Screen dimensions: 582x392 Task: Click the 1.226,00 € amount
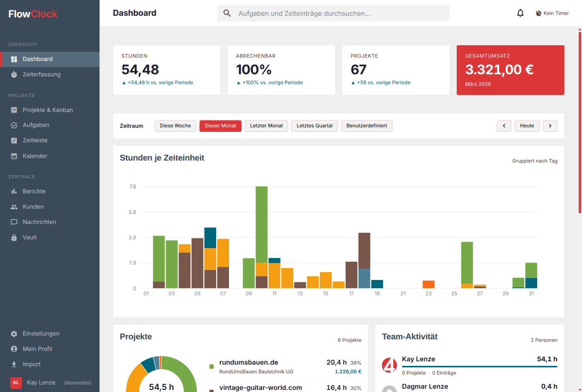click(348, 372)
